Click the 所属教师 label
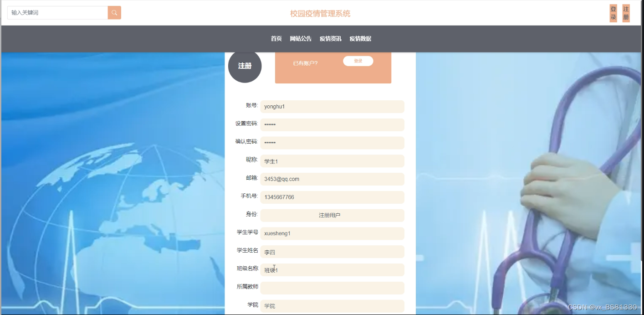Image resolution: width=644 pixels, height=315 pixels. point(247,287)
